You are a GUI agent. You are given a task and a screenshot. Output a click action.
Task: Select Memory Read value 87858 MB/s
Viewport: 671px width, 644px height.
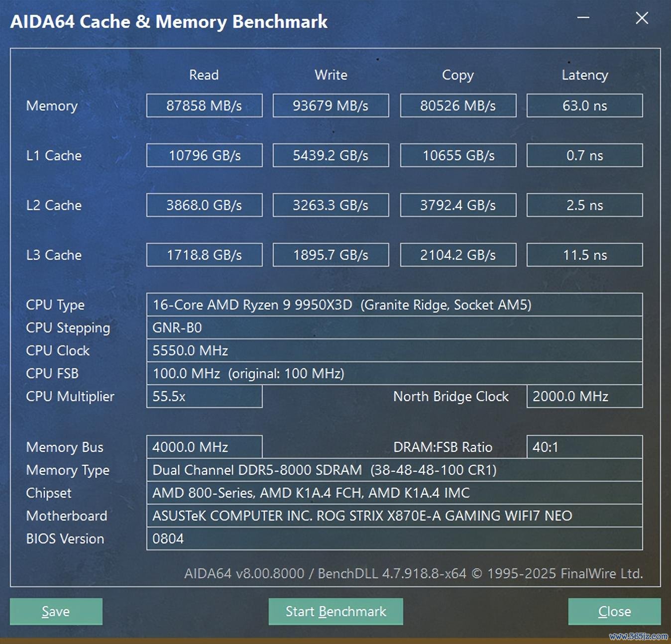(204, 106)
